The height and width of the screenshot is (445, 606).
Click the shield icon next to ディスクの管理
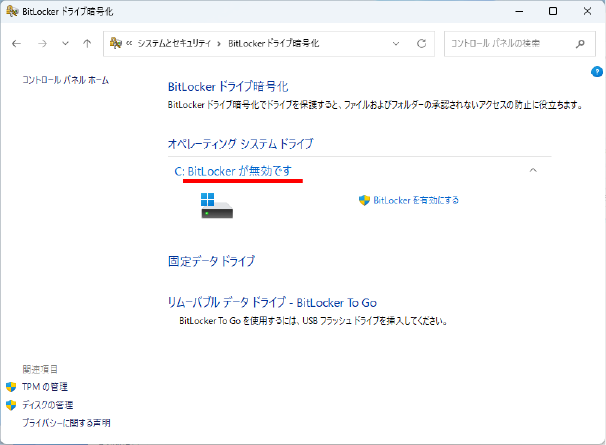tap(11, 405)
